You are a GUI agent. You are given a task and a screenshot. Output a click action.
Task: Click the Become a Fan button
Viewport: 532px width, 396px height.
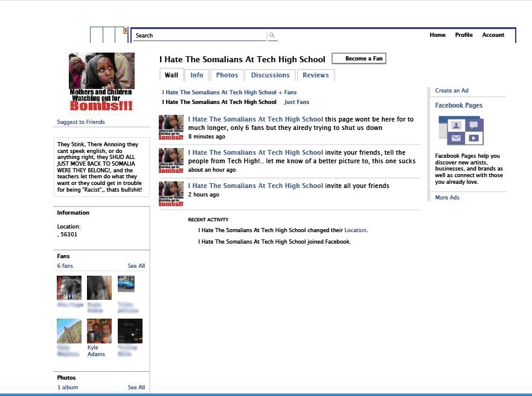[x=359, y=59]
